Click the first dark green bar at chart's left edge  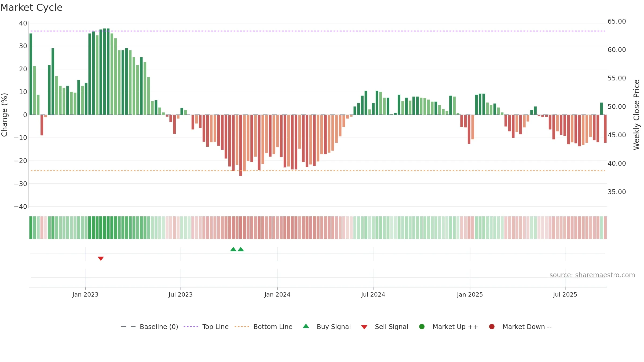click(31, 74)
